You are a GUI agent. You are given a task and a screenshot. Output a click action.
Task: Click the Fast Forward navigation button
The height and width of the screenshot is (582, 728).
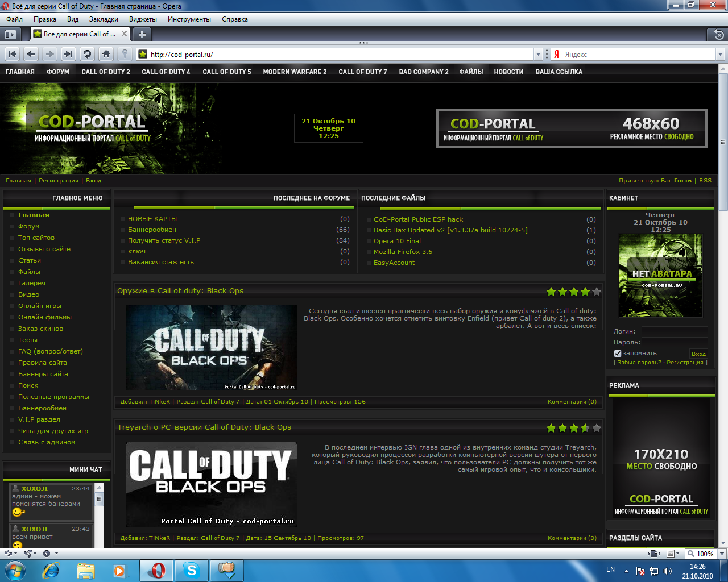pos(68,54)
